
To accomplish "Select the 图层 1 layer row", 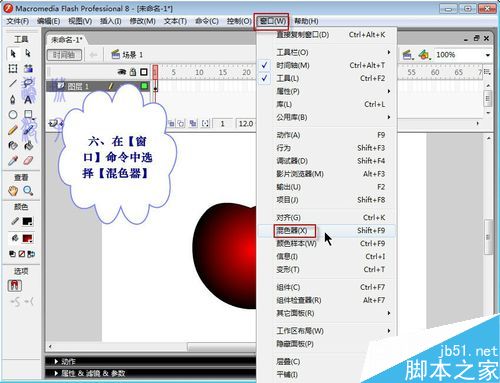I will click(98, 86).
